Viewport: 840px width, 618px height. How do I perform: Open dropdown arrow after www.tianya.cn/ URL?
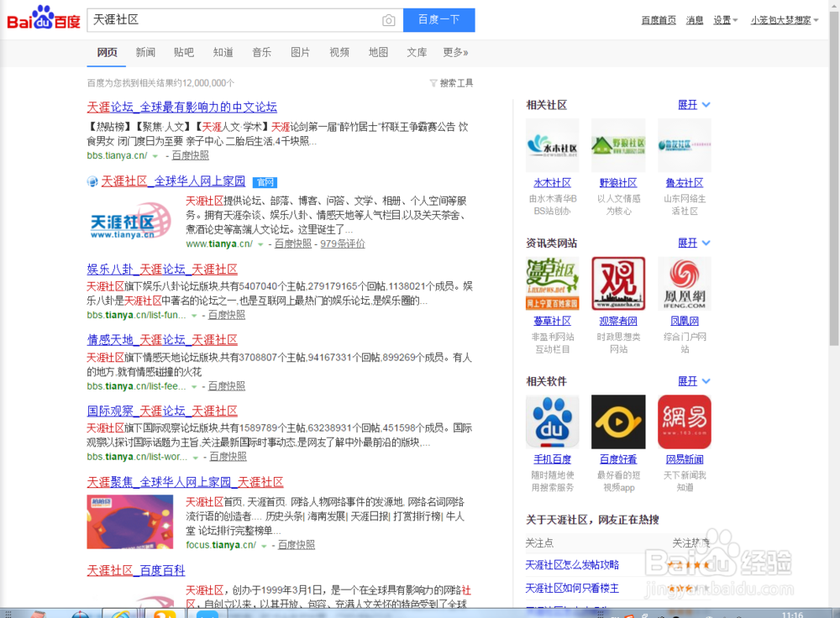point(261,244)
